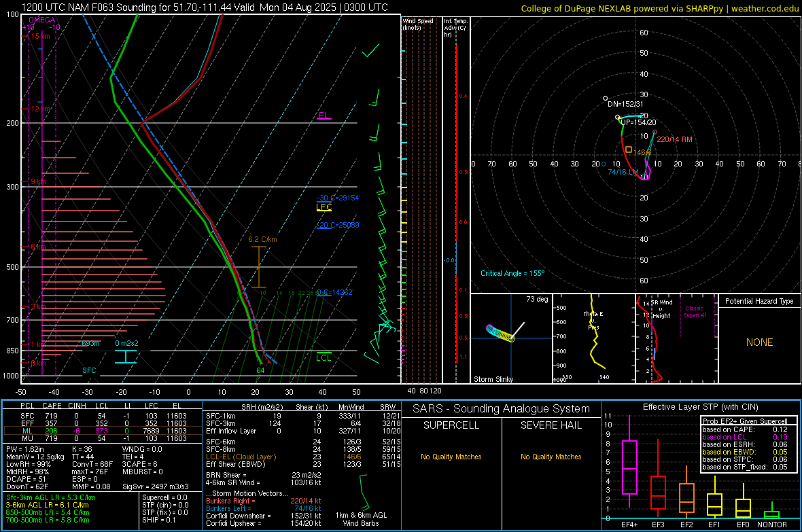This screenshot has height=532, width=802.
Task: Click the '1km & 6km AGL Wind Barbs' label
Action: point(361,519)
